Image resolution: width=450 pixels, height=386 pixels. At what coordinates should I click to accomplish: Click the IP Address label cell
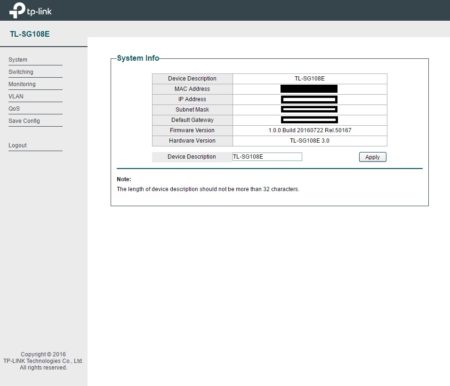point(192,99)
